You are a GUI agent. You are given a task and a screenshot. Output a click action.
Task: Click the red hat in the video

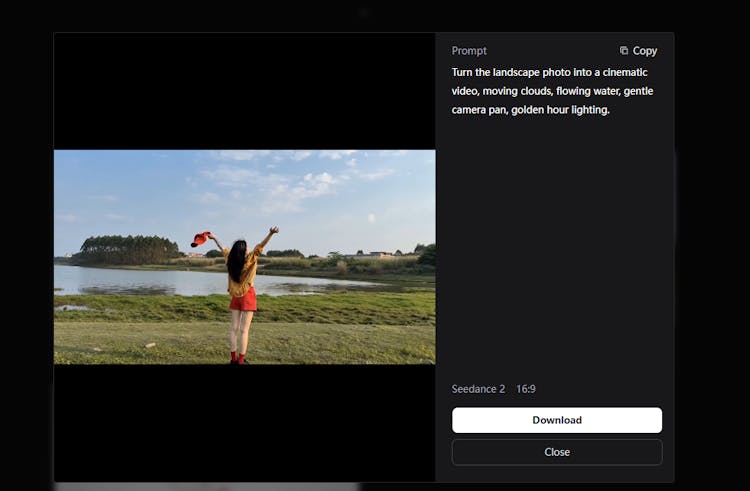(200, 239)
